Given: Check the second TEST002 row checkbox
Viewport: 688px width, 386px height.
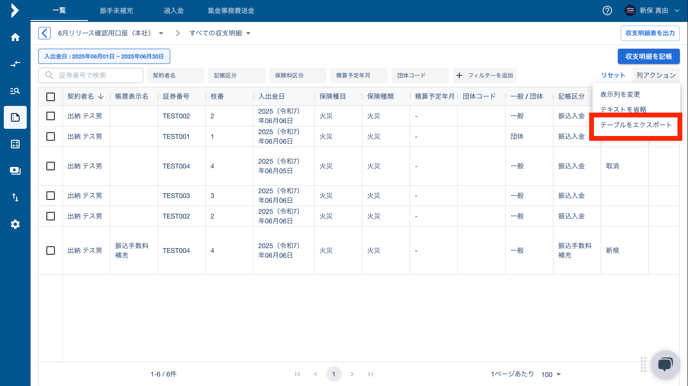Looking at the screenshot, I should tap(50, 216).
